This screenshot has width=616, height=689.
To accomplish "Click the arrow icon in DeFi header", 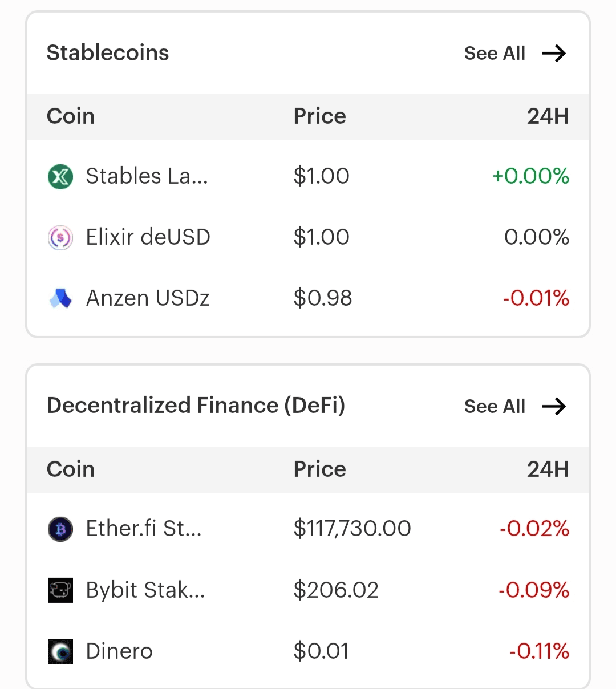I will tap(553, 407).
